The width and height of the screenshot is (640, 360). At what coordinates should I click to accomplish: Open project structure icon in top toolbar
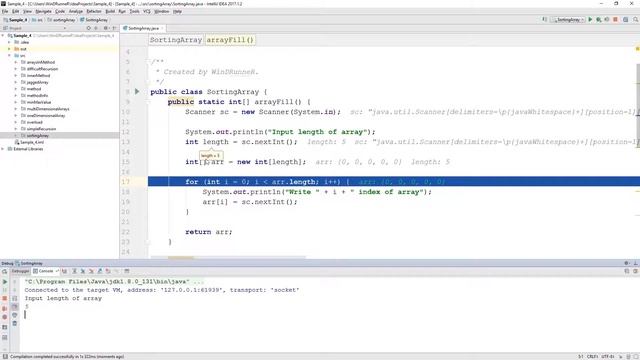(x=626, y=20)
